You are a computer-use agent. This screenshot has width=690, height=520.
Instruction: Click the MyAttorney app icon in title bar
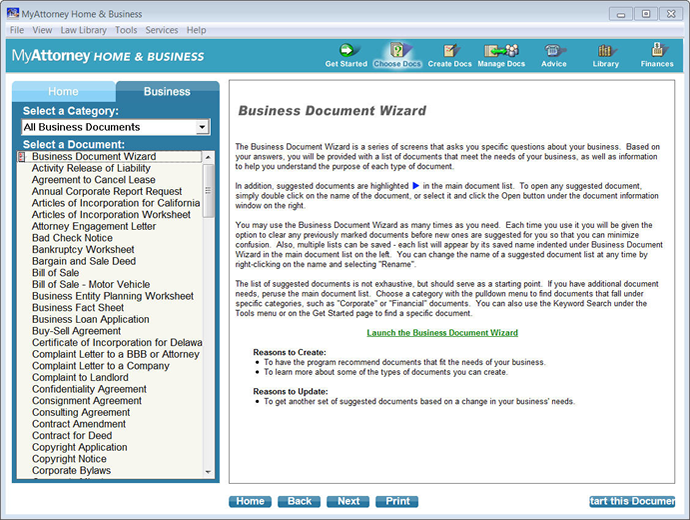(13, 13)
